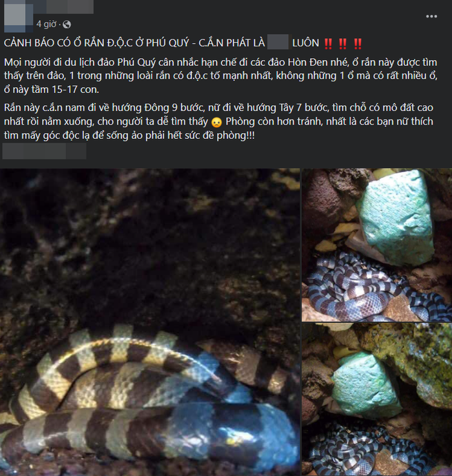Click the middle red double-exclamation emoji

[343, 44]
